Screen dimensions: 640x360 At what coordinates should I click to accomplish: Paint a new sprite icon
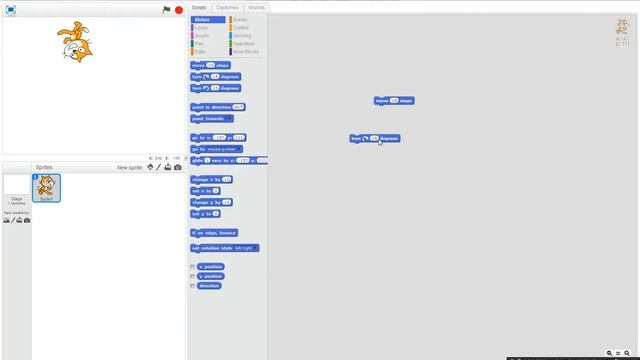coord(159,167)
